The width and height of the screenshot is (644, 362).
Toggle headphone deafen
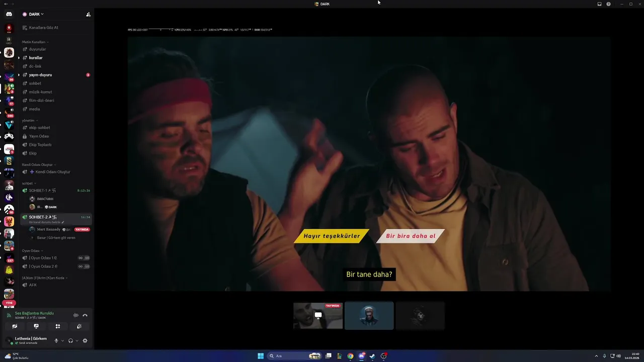70,340
